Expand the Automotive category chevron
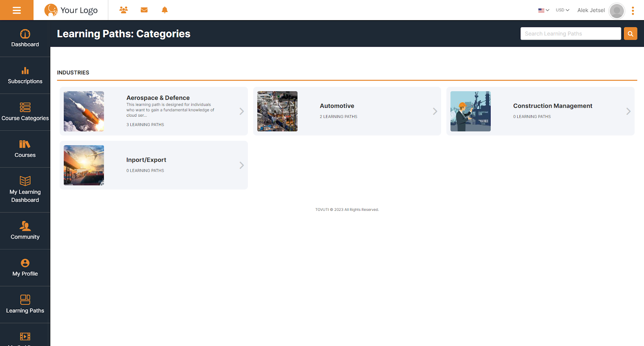 click(x=435, y=111)
